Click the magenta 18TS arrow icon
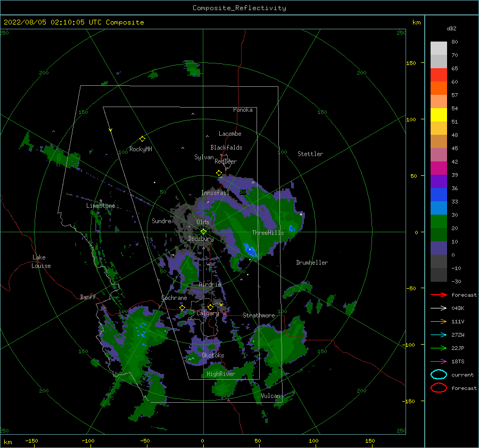Screen dimensions: 479x448 pos(439,362)
